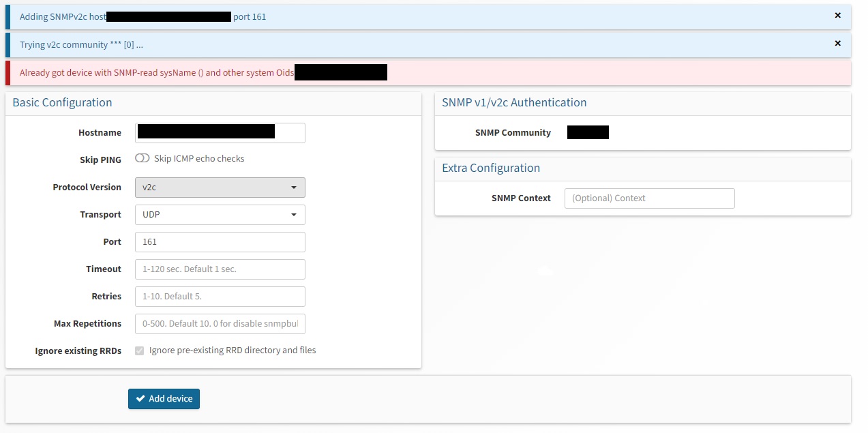Click "Ignore pre-existing RRD directory and files" text
This screenshot has width=868, height=433.
(x=233, y=350)
